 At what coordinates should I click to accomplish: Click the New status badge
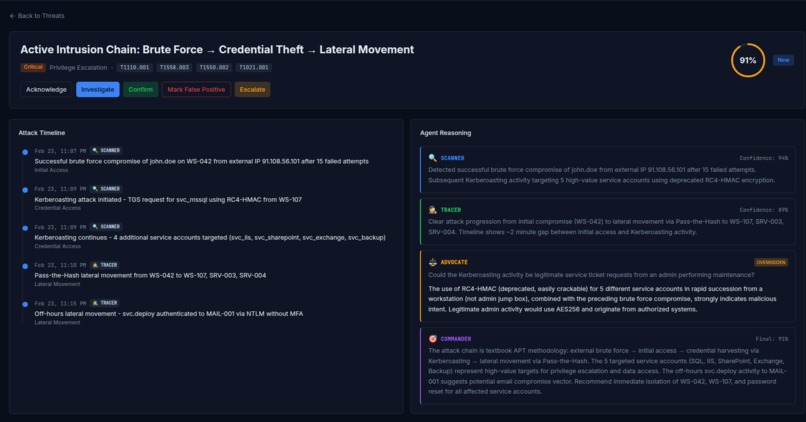pos(783,60)
